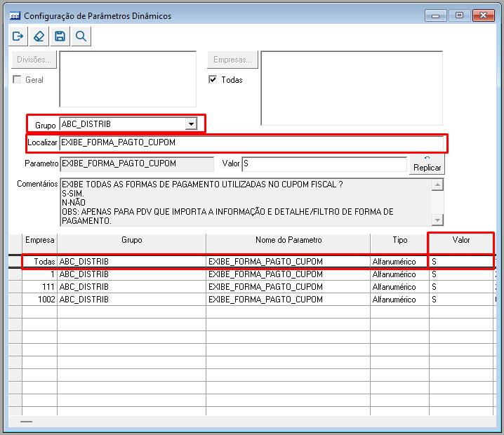Click the Nome do Parametro column header

289,243
